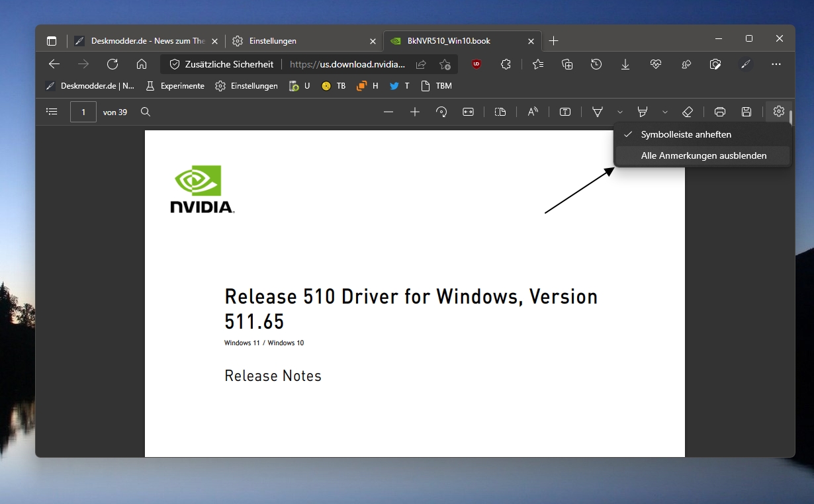Print the PDF document
This screenshot has width=814, height=504.
click(720, 112)
